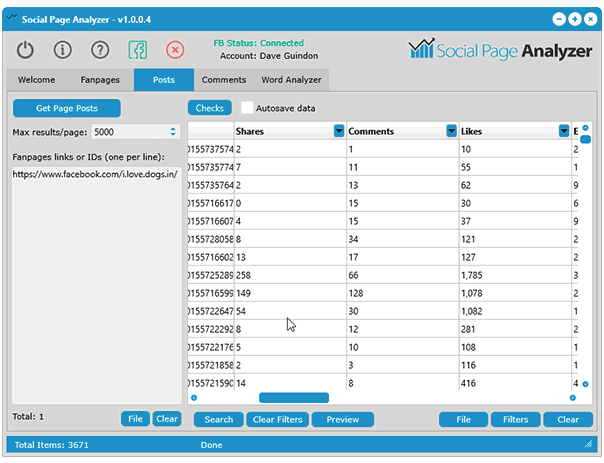
Task: Click the Clear Filters button
Action: (x=277, y=419)
